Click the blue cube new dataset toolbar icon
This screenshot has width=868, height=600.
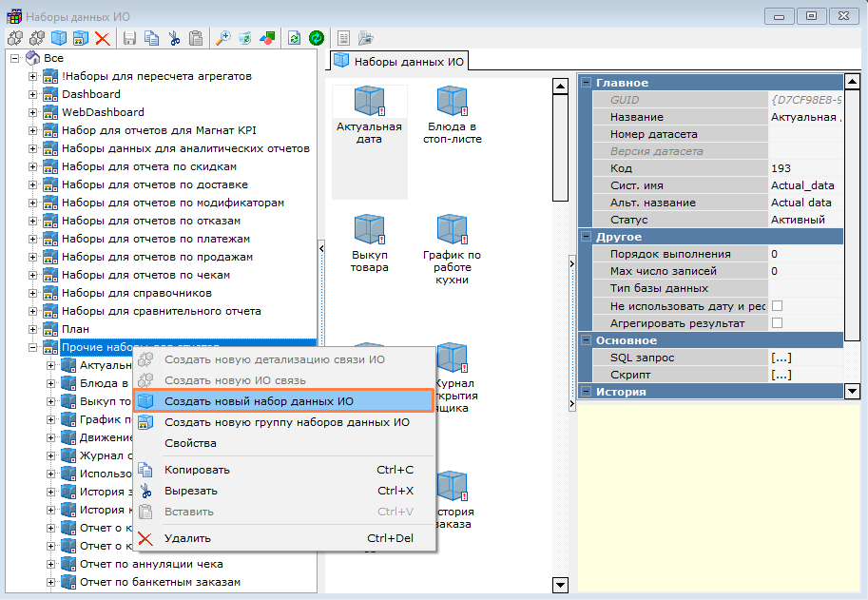click(x=59, y=38)
